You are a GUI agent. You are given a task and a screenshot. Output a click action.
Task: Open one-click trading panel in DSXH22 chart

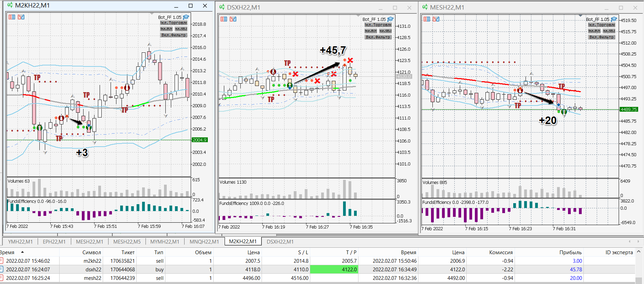pos(224,19)
